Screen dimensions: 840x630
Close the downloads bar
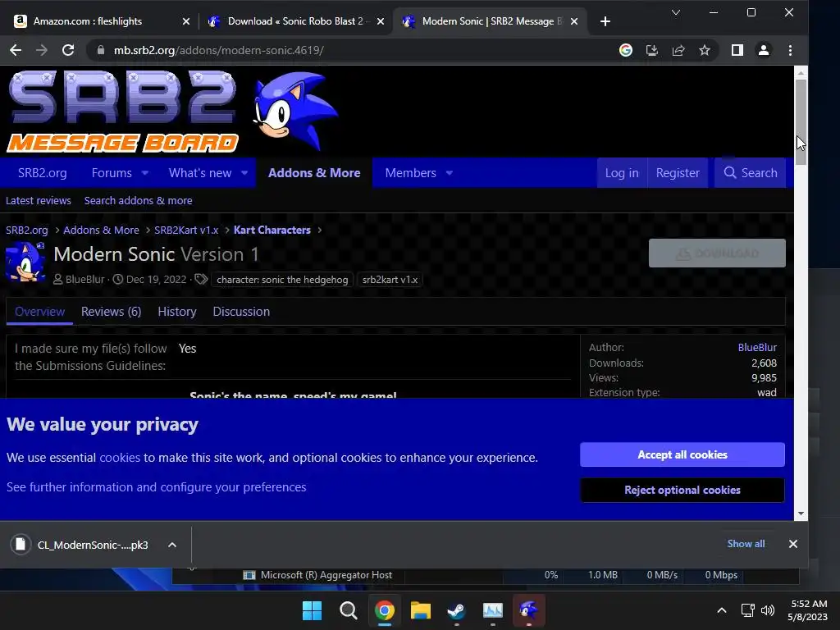point(793,544)
